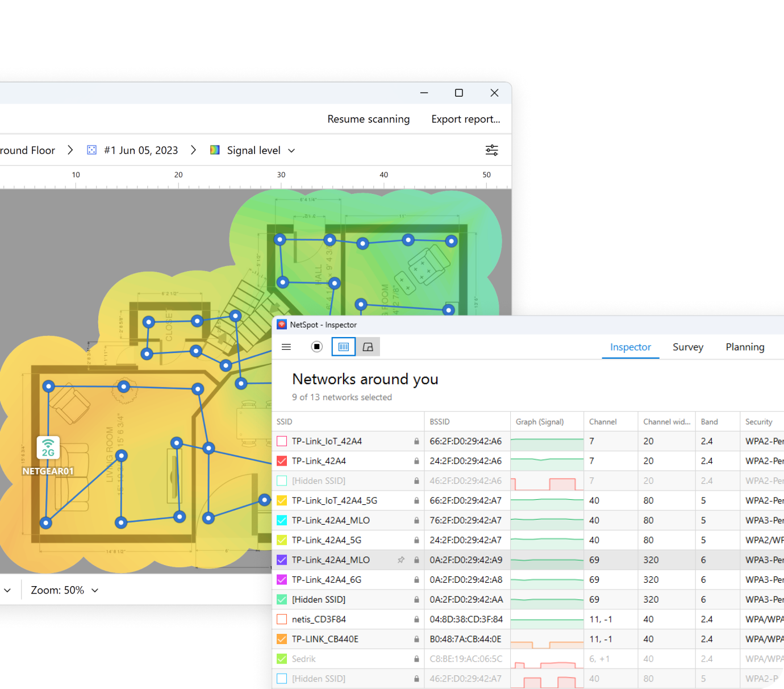Open the Survey tab
Image resolution: width=784 pixels, height=689 pixels.
pos(688,347)
